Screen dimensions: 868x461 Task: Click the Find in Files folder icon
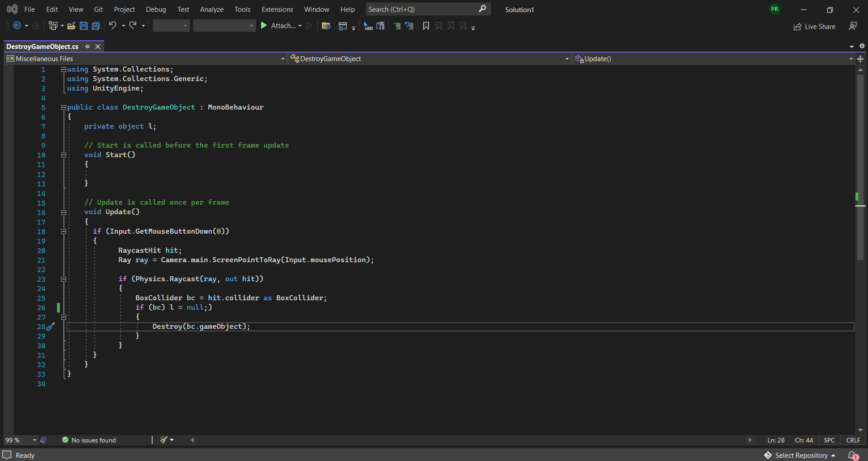(x=326, y=26)
